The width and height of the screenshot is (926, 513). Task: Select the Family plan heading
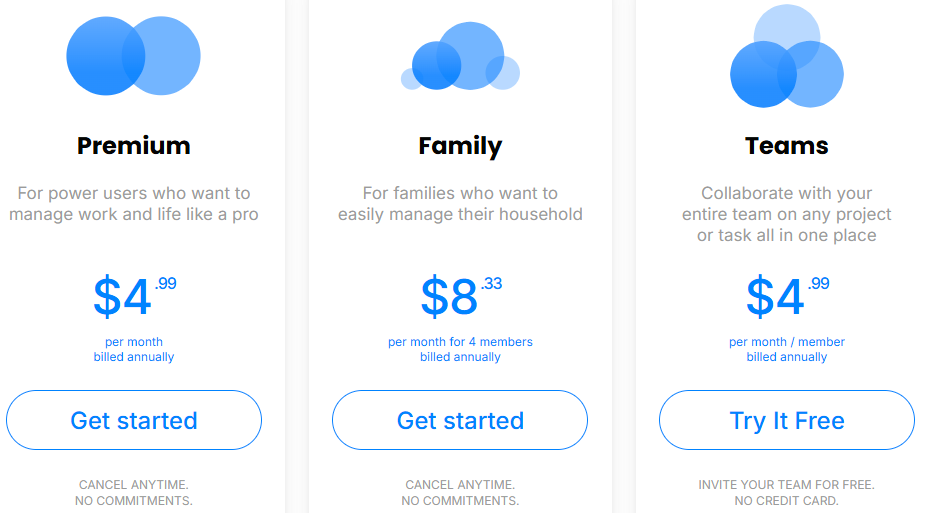(x=460, y=146)
